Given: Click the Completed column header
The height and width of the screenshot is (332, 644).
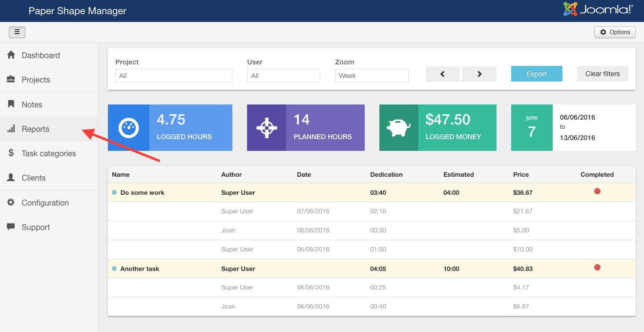Looking at the screenshot, I should click(597, 174).
